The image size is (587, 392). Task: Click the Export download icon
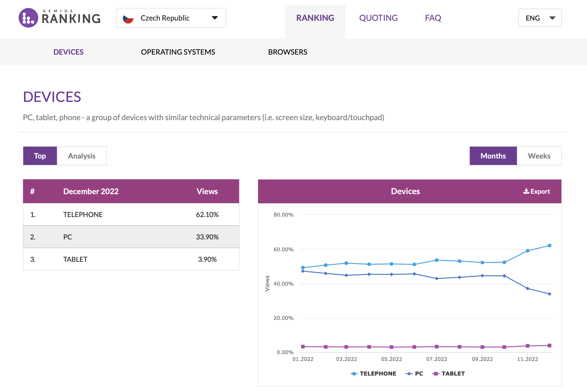pos(526,191)
